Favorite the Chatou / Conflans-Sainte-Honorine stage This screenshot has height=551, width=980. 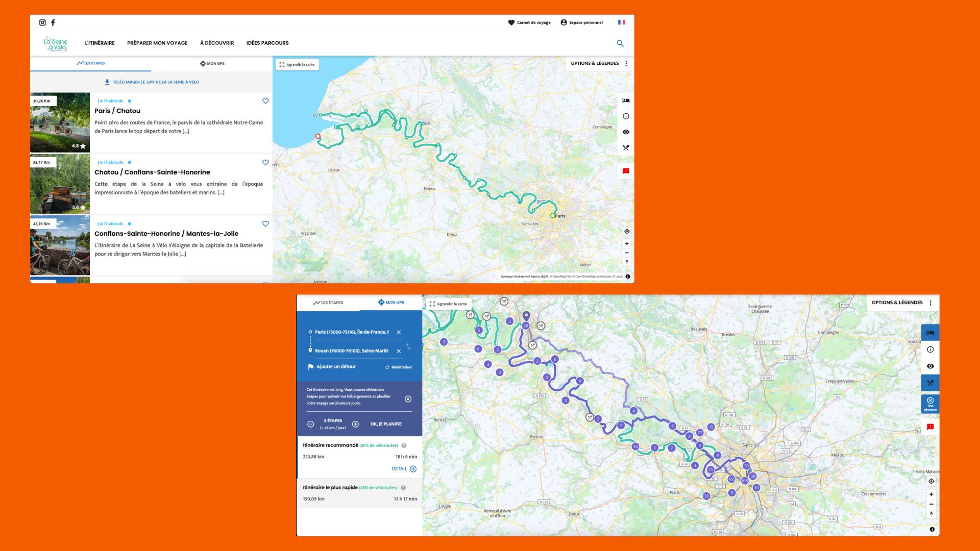click(x=265, y=162)
